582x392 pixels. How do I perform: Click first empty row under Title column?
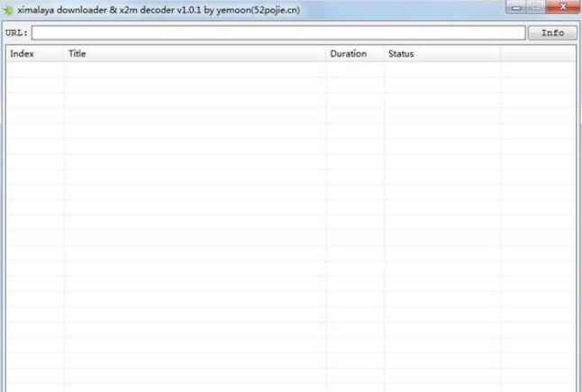195,69
